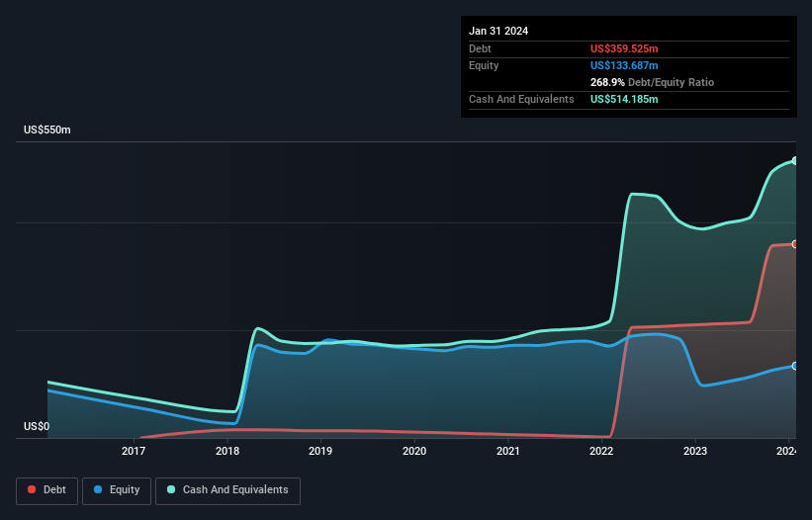
Task: Click the 2018 x-axis label
Action: pos(227,451)
